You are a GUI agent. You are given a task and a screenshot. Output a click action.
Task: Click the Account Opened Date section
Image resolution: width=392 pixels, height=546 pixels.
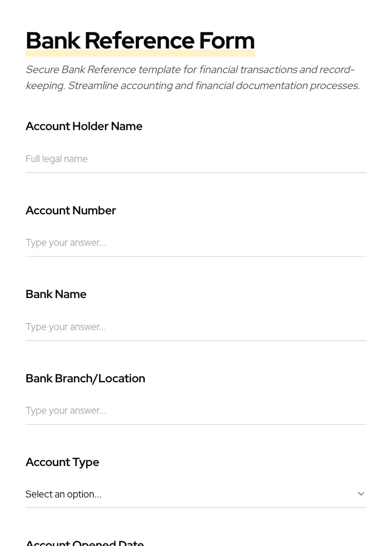point(85,542)
